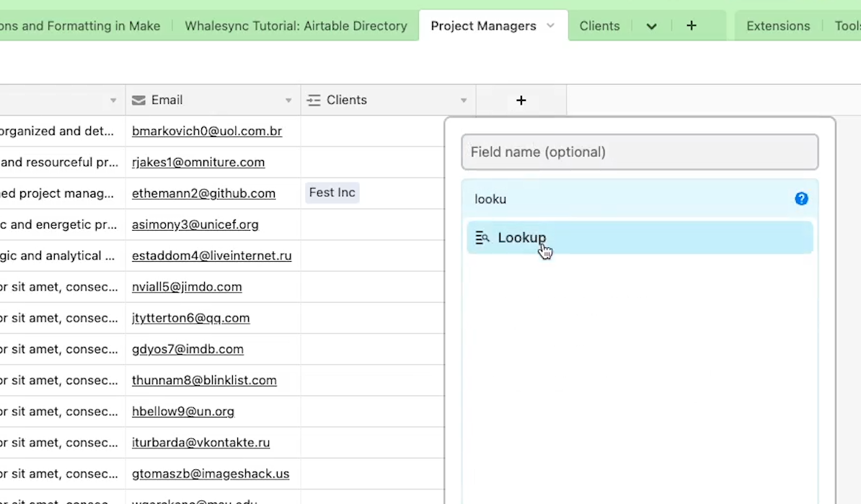Select cell 'c and energetic pr...'
The width and height of the screenshot is (861, 504).
[63, 224]
